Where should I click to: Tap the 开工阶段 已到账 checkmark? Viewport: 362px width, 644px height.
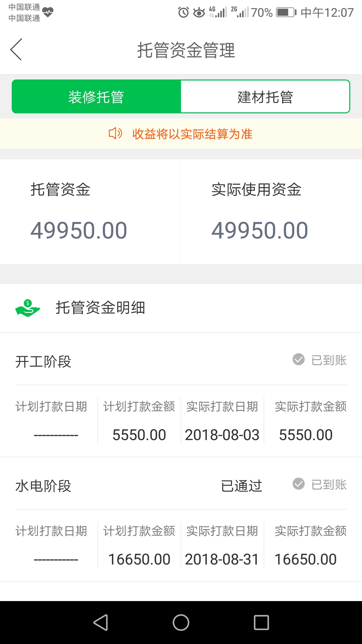pyautogui.click(x=298, y=360)
